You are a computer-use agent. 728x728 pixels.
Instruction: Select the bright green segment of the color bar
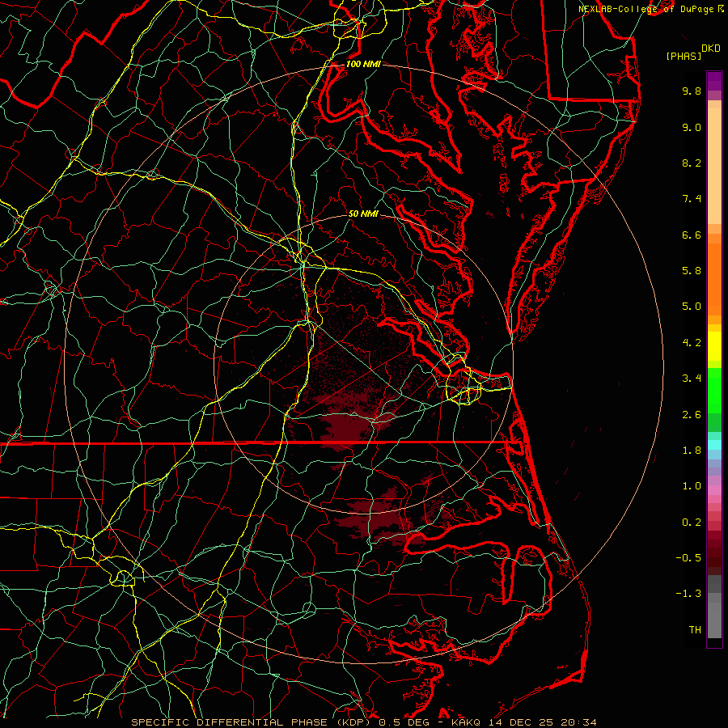coord(714,391)
